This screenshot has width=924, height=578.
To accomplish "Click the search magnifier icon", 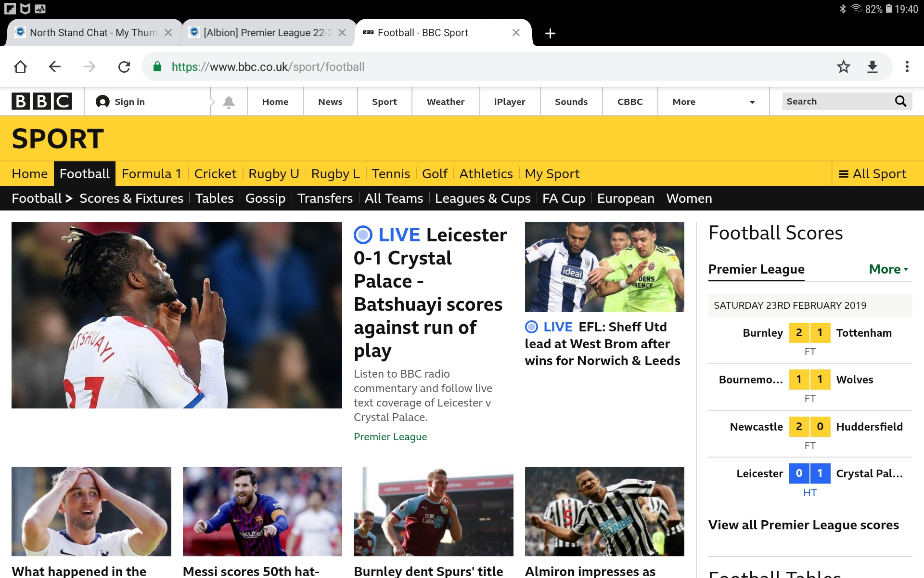I will coord(900,101).
